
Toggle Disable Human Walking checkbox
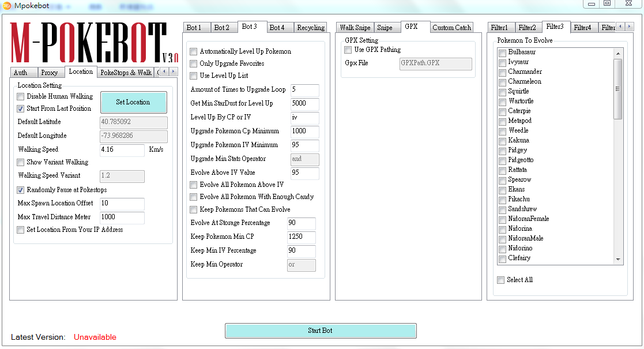click(20, 97)
